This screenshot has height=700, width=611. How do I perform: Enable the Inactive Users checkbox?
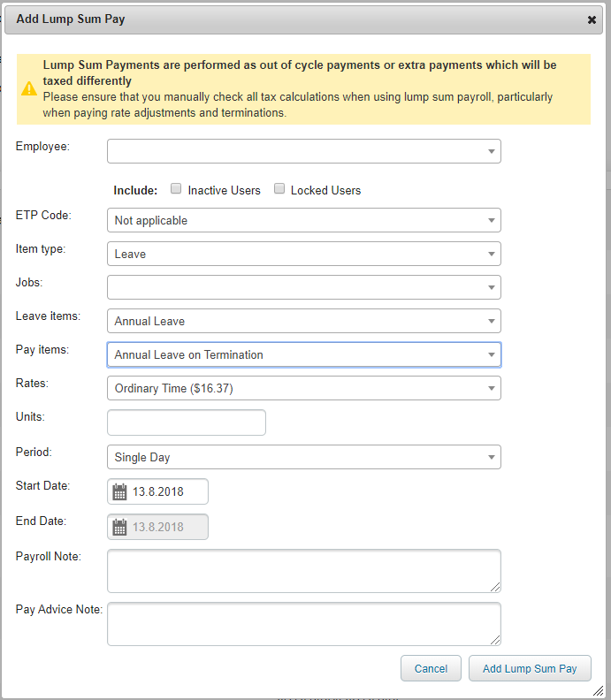[x=176, y=189]
